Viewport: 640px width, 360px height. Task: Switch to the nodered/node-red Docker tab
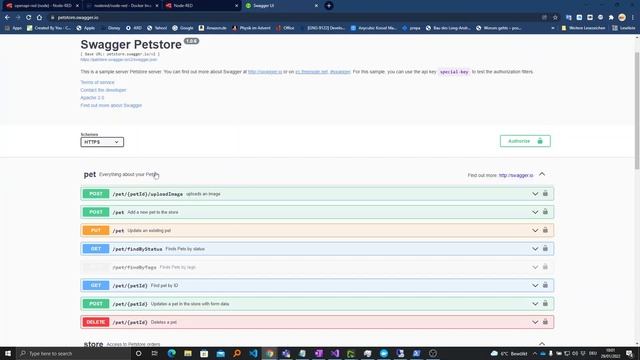click(x=121, y=6)
